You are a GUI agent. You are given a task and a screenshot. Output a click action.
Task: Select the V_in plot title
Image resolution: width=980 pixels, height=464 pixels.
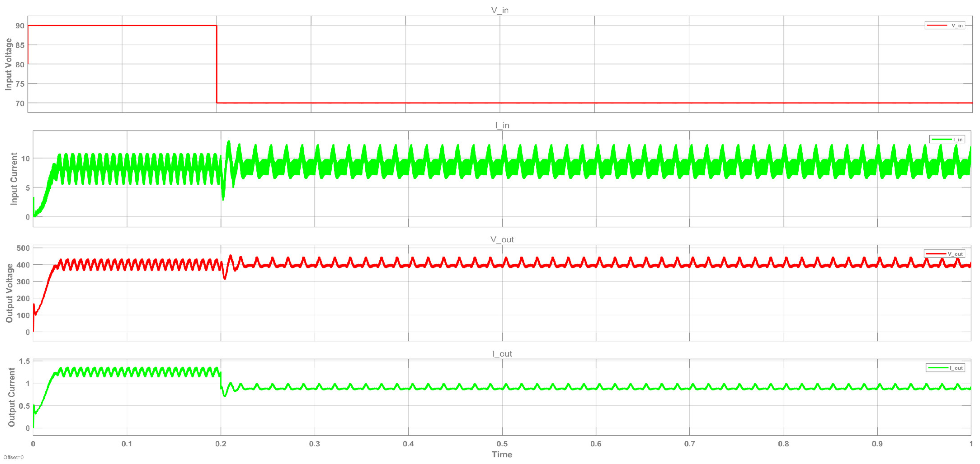(x=500, y=10)
